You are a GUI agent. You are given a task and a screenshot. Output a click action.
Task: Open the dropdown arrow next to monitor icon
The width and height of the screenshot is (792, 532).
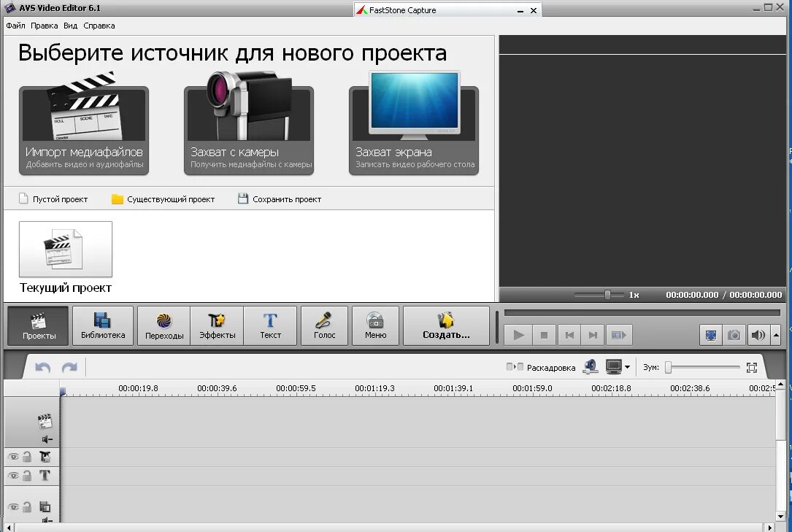point(627,367)
